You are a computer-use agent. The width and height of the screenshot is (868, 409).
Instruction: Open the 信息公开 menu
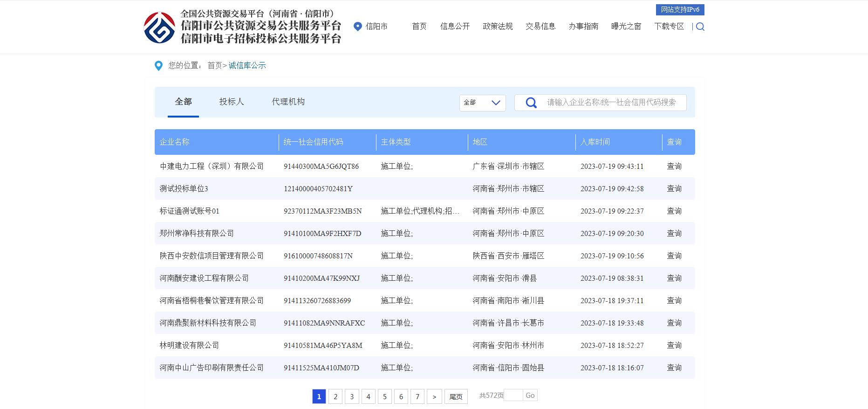click(455, 27)
